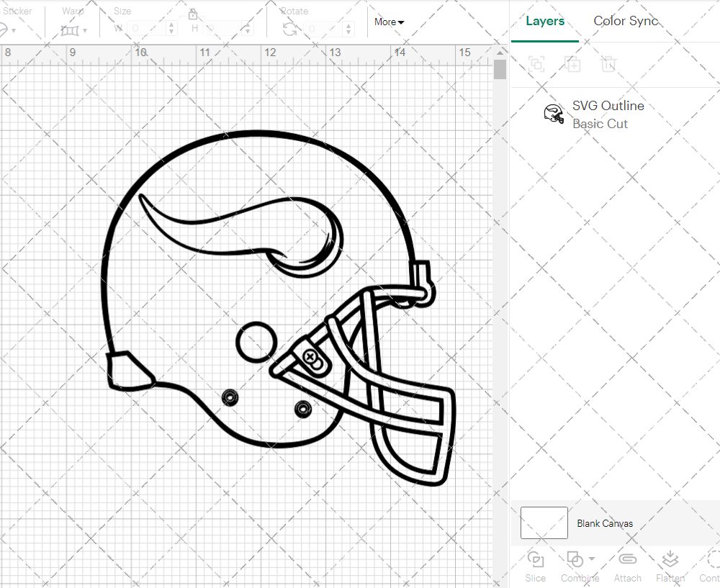This screenshot has height=588, width=720.
Task: Select the Blank Canvas swatch
Action: (544, 523)
